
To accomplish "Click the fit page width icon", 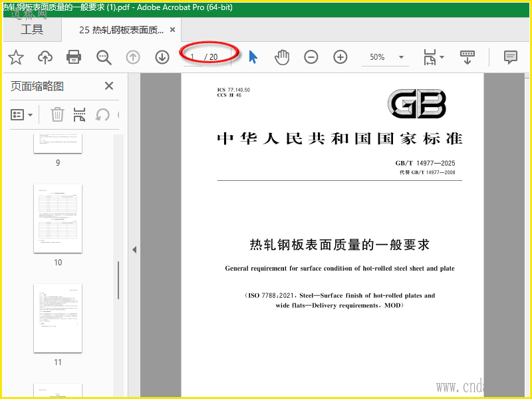I will (x=430, y=57).
